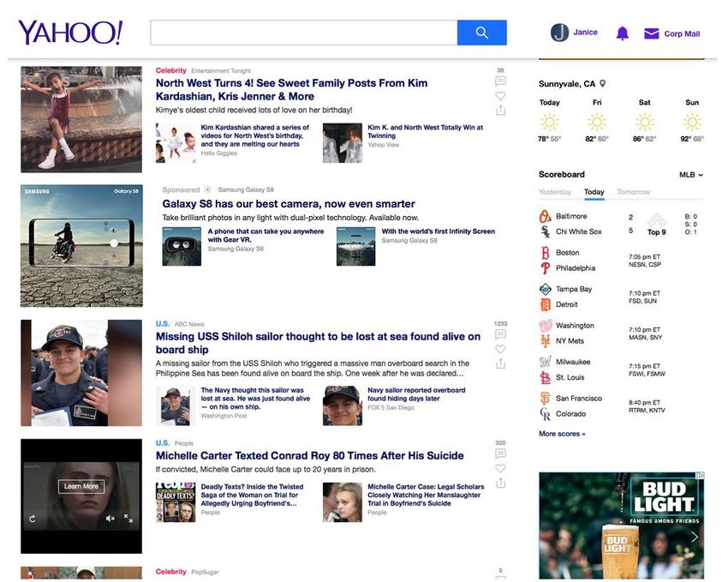
Task: Like the North West birthday article
Action: 500,96
